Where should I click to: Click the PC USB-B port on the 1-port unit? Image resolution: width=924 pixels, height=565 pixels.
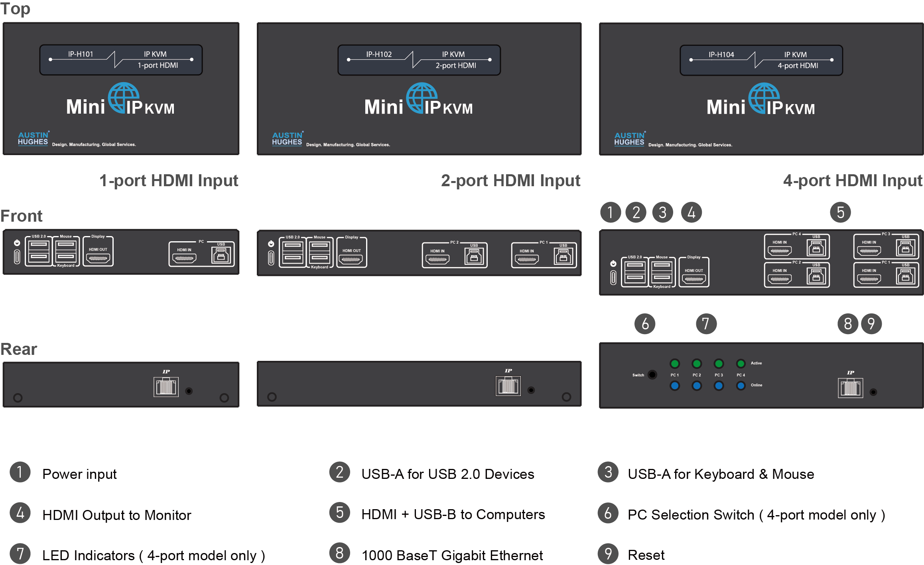[221, 254]
